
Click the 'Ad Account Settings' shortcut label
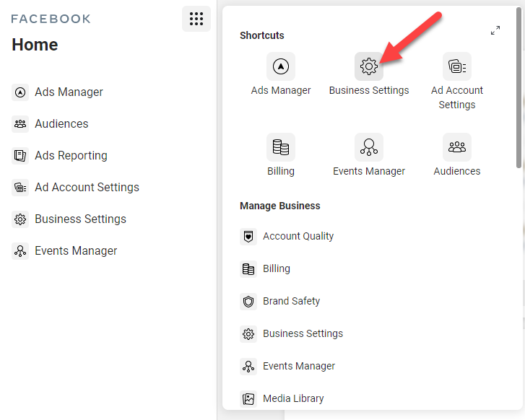point(457,97)
